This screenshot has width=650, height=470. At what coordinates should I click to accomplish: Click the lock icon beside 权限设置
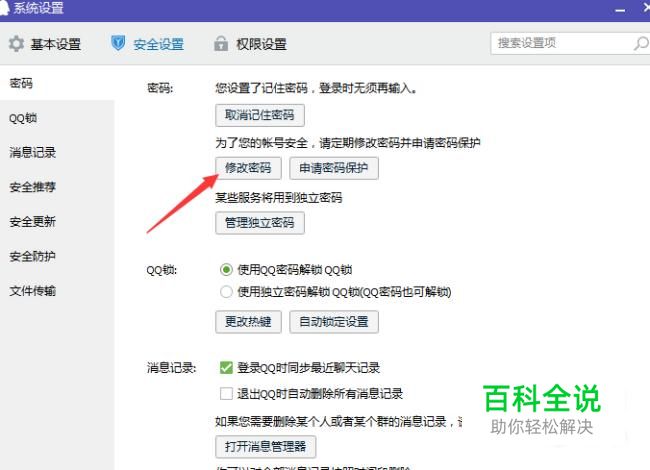pyautogui.click(x=221, y=43)
